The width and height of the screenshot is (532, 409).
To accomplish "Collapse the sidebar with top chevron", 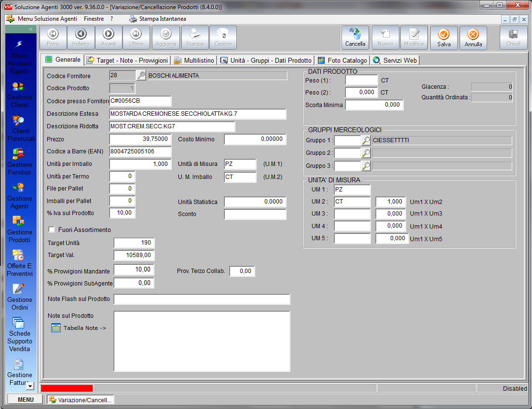I will 31,29.
